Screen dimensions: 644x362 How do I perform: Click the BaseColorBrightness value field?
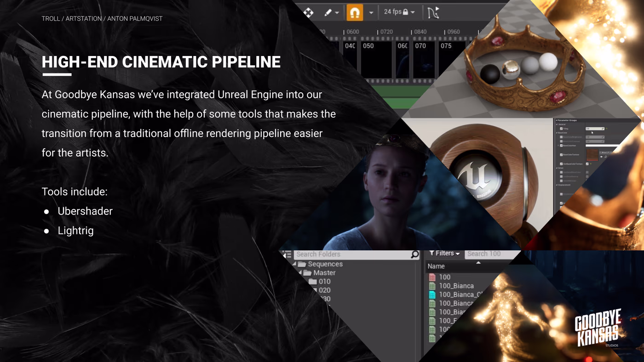(595, 137)
